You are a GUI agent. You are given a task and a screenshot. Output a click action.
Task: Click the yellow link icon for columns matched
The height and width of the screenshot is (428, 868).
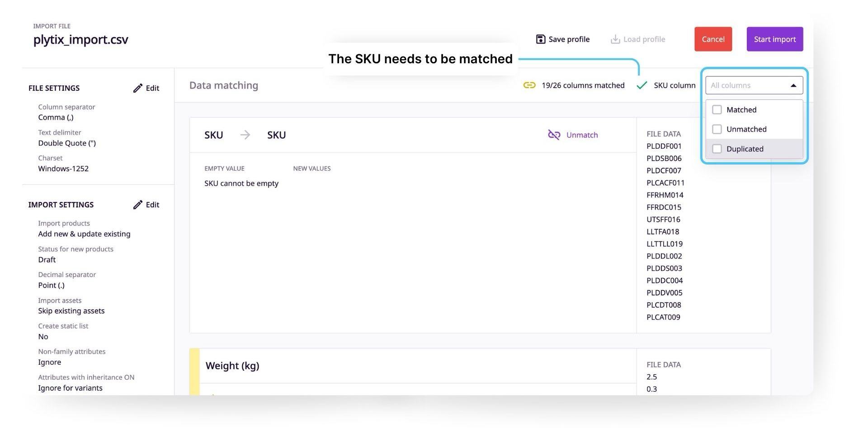529,85
